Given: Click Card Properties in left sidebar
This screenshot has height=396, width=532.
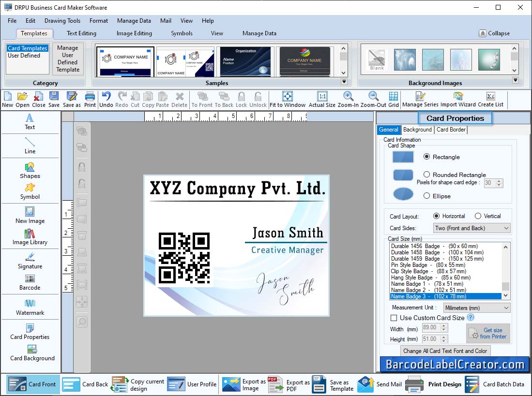Looking at the screenshot, I should click(30, 331).
